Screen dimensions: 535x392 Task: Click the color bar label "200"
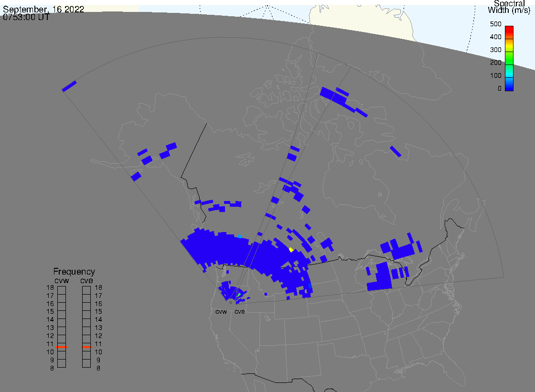[x=495, y=63]
